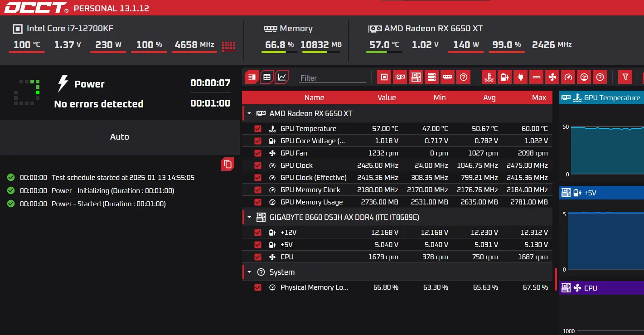Uncheck the GPU Clock (Effective) checkbox
The image size is (644, 335).
tap(258, 178)
